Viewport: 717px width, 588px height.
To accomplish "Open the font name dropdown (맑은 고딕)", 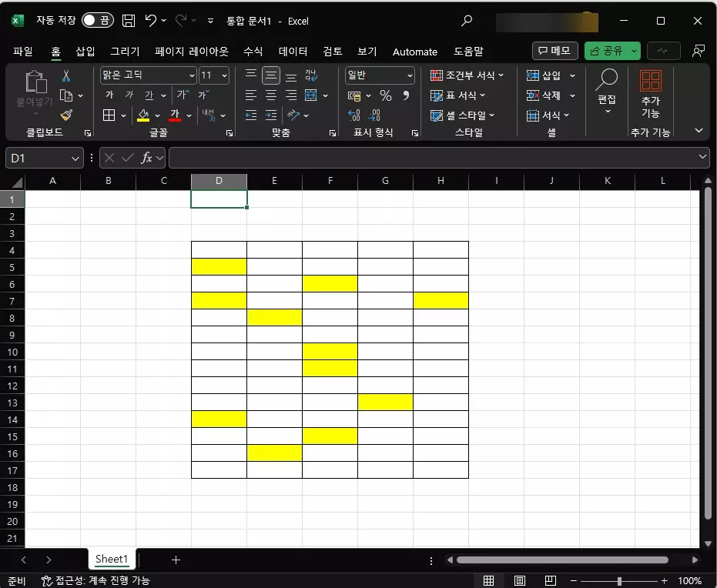I will click(192, 75).
